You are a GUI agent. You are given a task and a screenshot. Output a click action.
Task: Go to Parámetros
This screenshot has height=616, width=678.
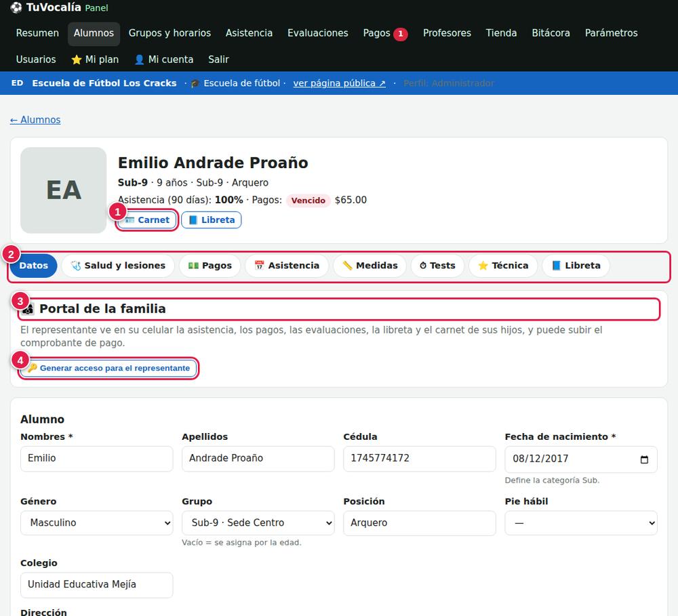[611, 33]
